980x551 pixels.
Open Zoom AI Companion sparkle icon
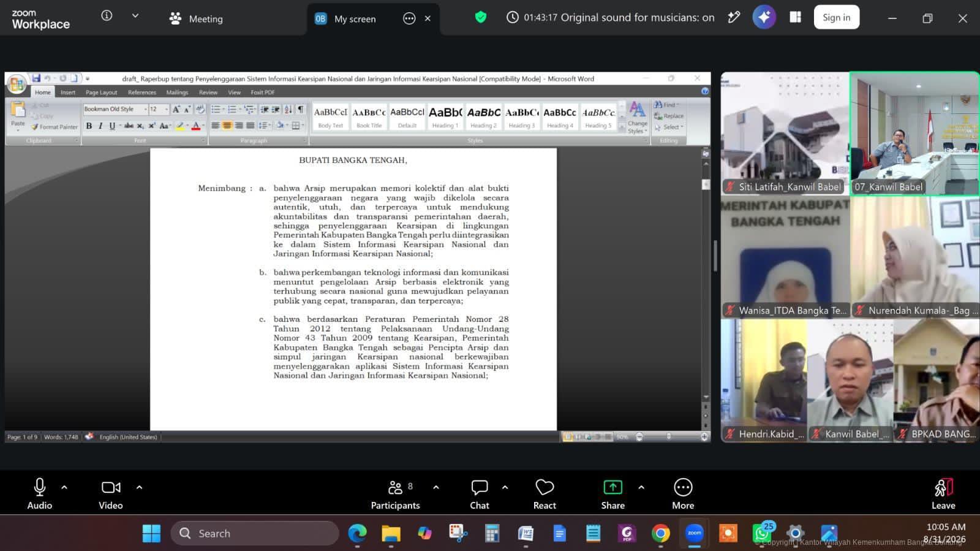(764, 17)
